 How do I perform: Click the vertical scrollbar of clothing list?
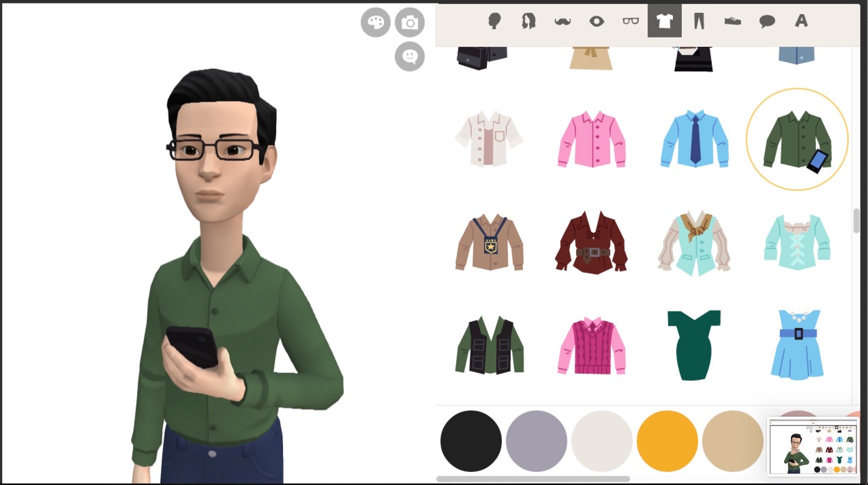coord(857,221)
